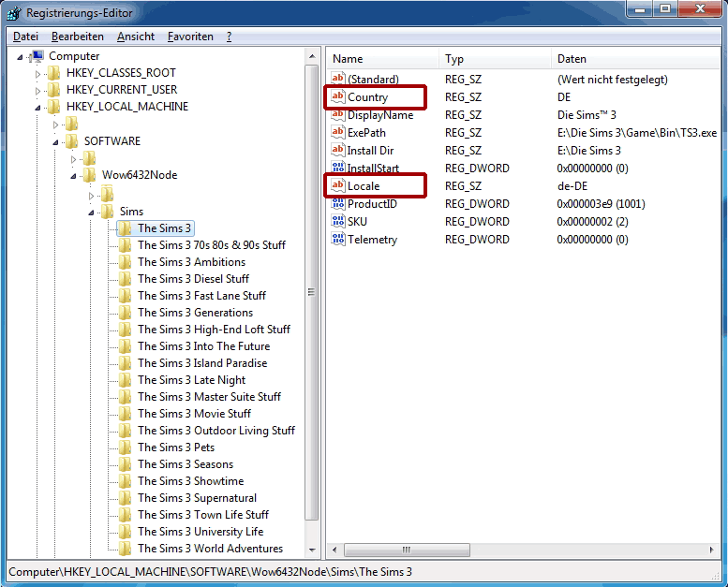This screenshot has height=587, width=728.
Task: Click the values pane horizontal scrollbar thumb
Action: coord(407,550)
